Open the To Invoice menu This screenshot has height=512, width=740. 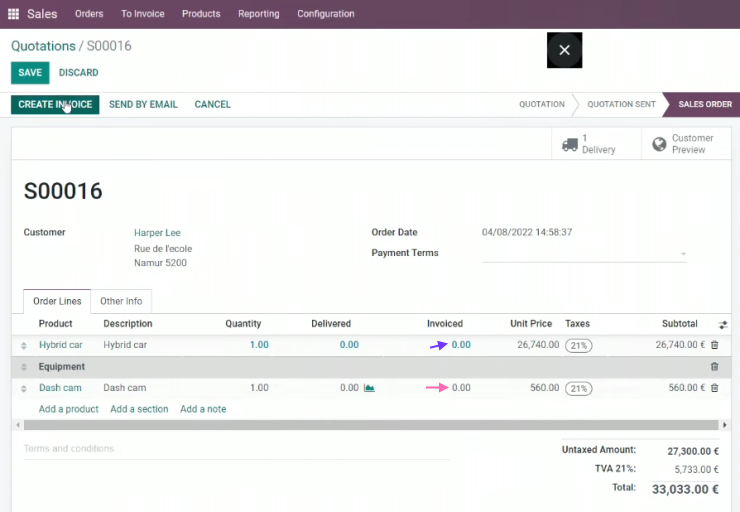143,14
